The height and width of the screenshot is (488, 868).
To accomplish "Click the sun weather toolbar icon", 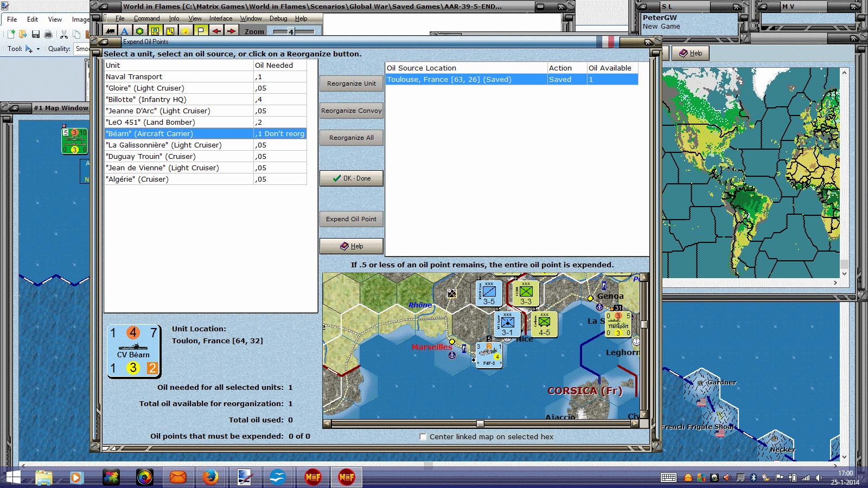I will pos(186,31).
